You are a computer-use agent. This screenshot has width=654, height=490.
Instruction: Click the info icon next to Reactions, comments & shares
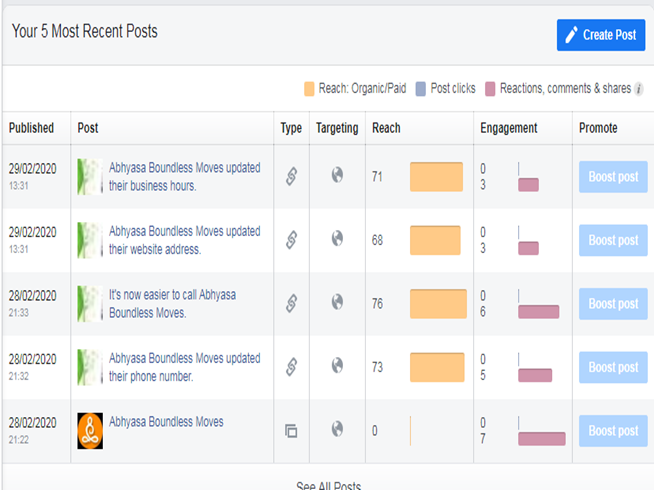pos(639,89)
